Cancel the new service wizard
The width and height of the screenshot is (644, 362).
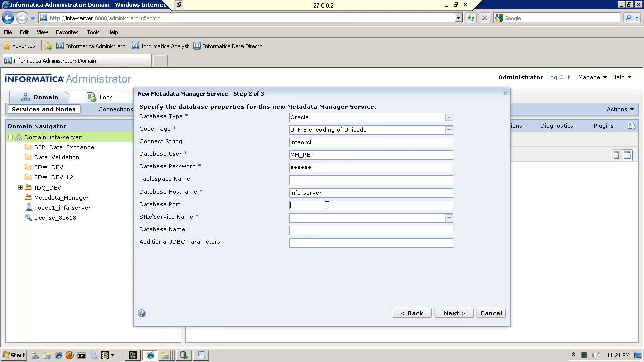click(x=491, y=313)
